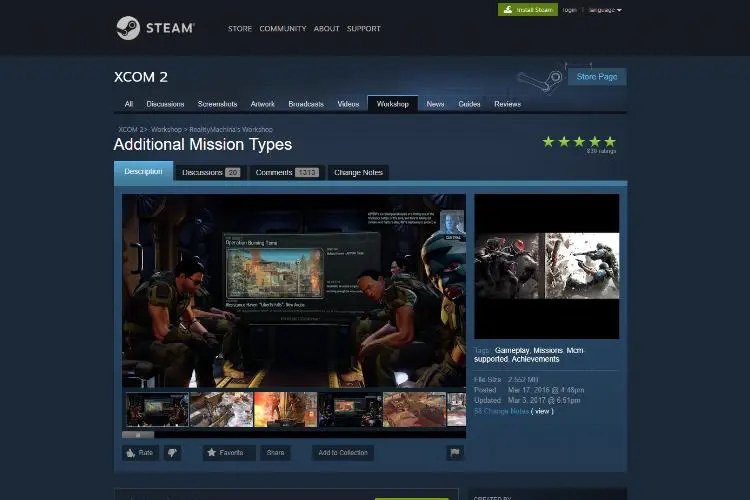Screen dimensions: 750x500
Task: Switch to the News tab
Action: tap(435, 104)
